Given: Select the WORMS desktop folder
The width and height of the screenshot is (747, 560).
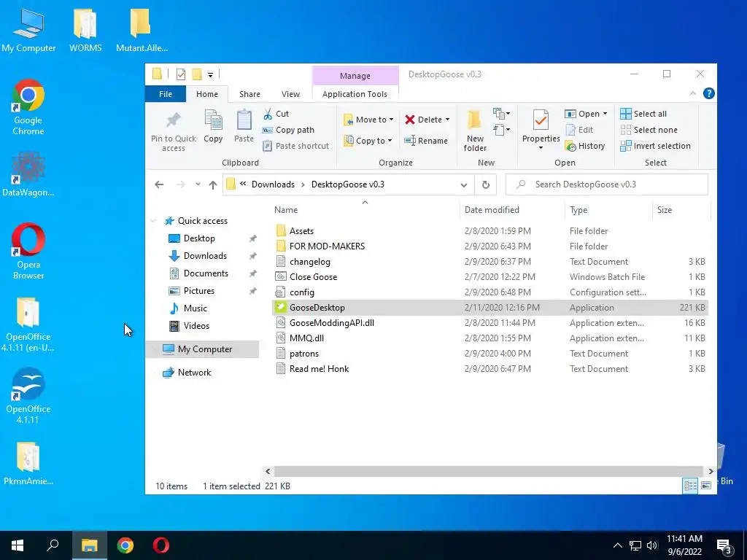Looking at the screenshot, I should (x=85, y=30).
